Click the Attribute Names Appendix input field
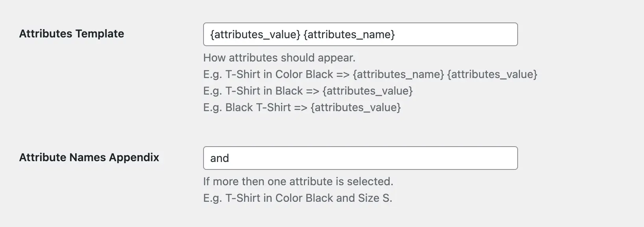 click(360, 158)
